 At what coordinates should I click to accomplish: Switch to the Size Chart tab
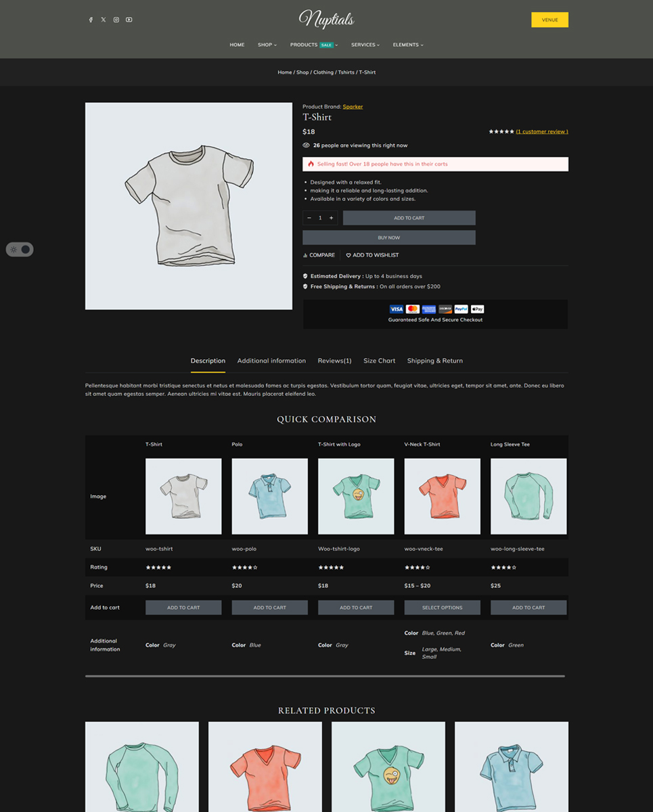379,361
